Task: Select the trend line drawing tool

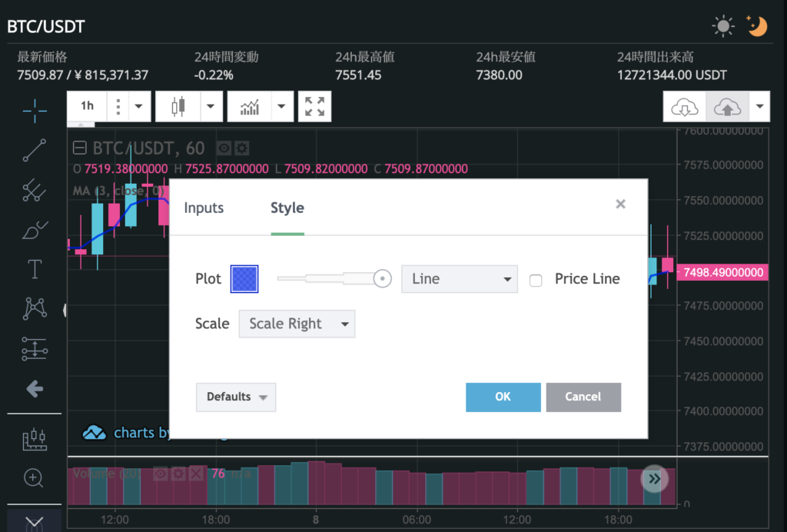Action: point(35,150)
